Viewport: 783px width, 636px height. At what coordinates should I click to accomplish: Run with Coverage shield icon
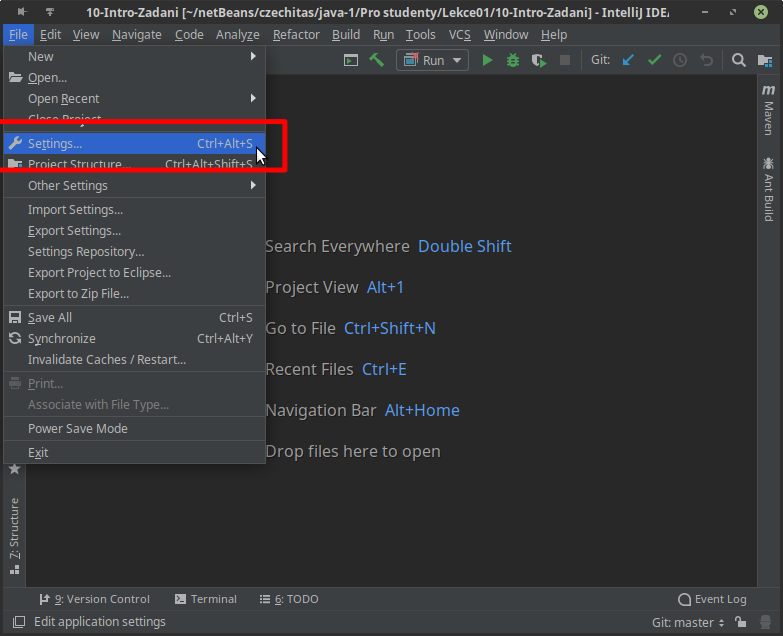coord(539,60)
